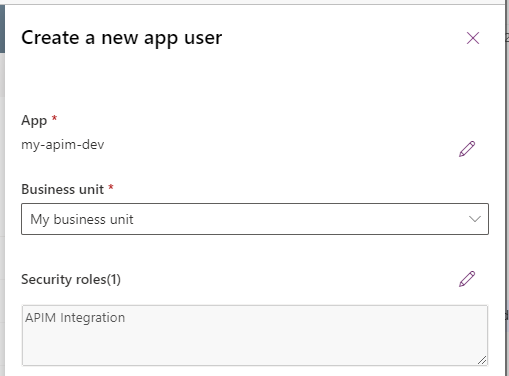This screenshot has width=509, height=376.
Task: Click the my-apim-dev app name text
Action: coord(63,145)
